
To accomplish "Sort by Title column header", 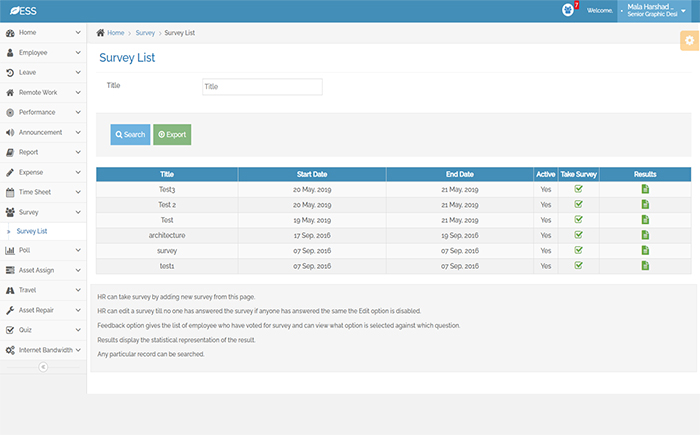I will click(x=167, y=174).
